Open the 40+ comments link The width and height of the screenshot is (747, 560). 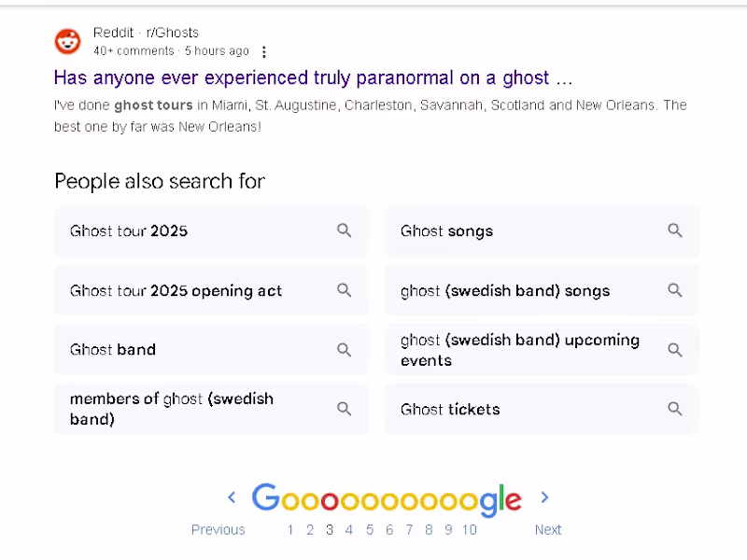coord(133,51)
